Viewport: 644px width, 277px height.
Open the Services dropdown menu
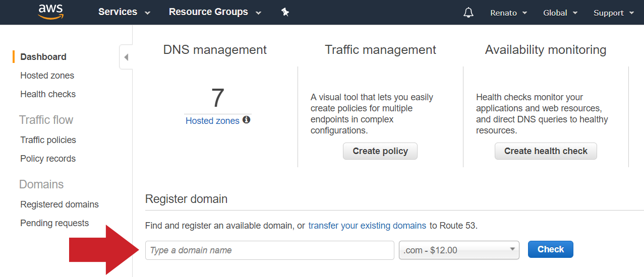124,12
